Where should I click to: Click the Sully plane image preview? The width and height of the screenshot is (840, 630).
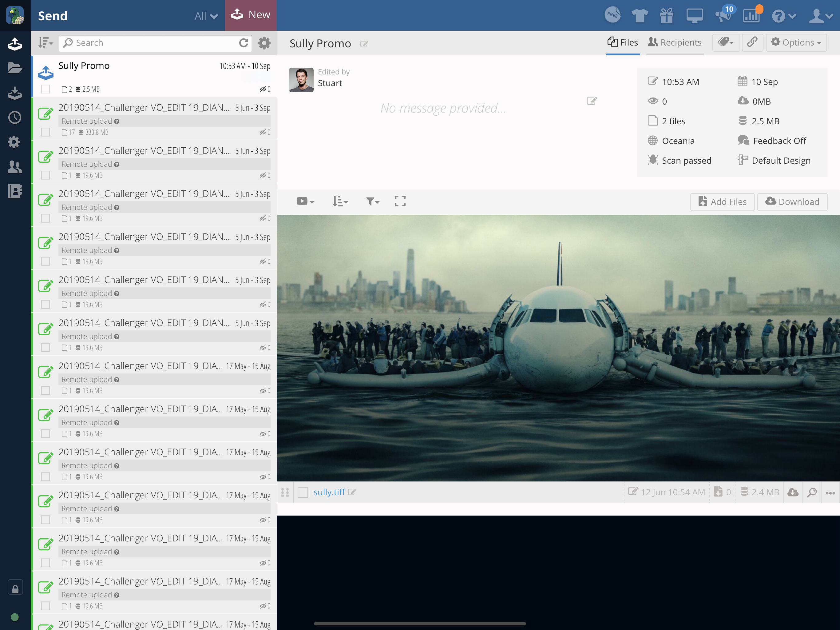coord(558,348)
